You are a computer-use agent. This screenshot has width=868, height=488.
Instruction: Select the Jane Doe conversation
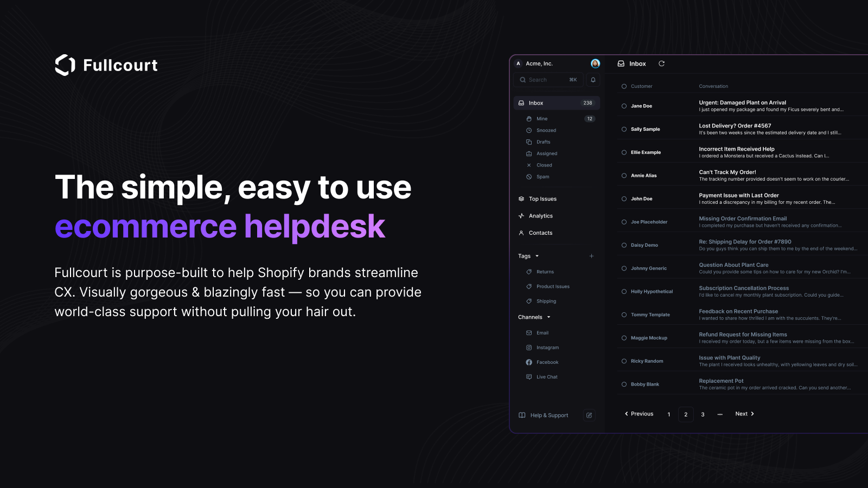624,106
